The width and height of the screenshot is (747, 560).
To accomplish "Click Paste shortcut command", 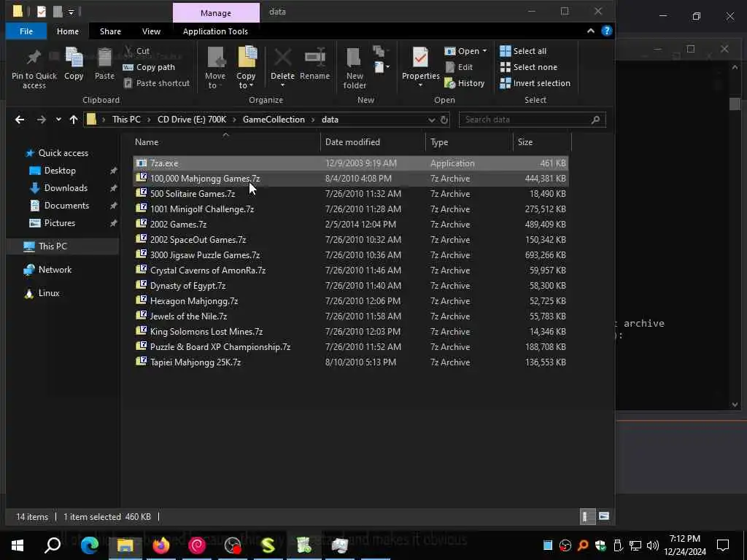I will pos(156,83).
